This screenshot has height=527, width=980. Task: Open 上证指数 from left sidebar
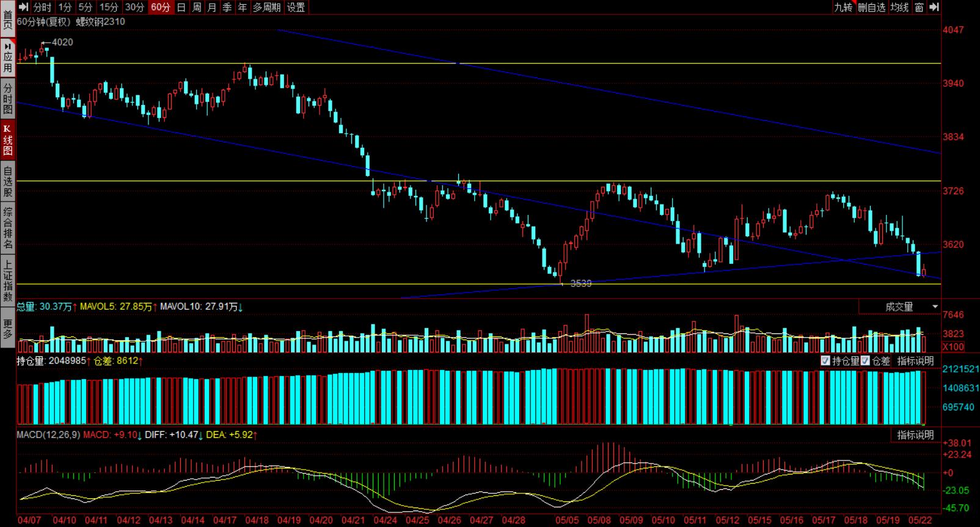click(7, 282)
